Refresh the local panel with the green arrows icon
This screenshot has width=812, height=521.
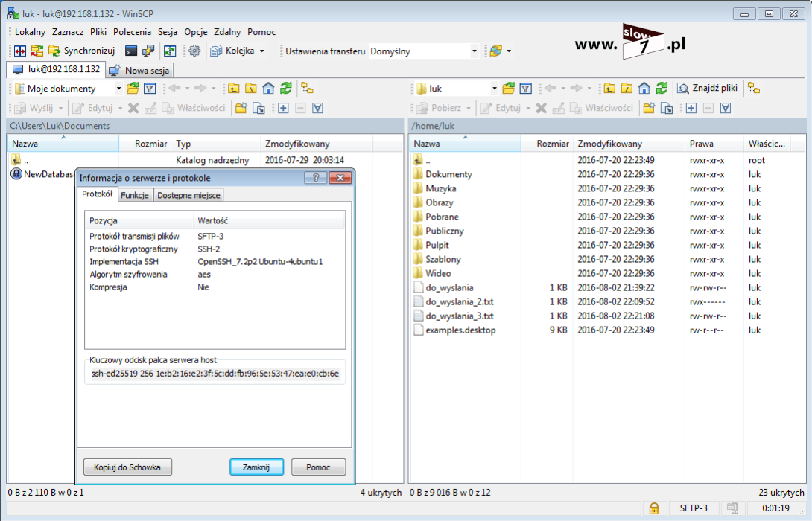[286, 89]
